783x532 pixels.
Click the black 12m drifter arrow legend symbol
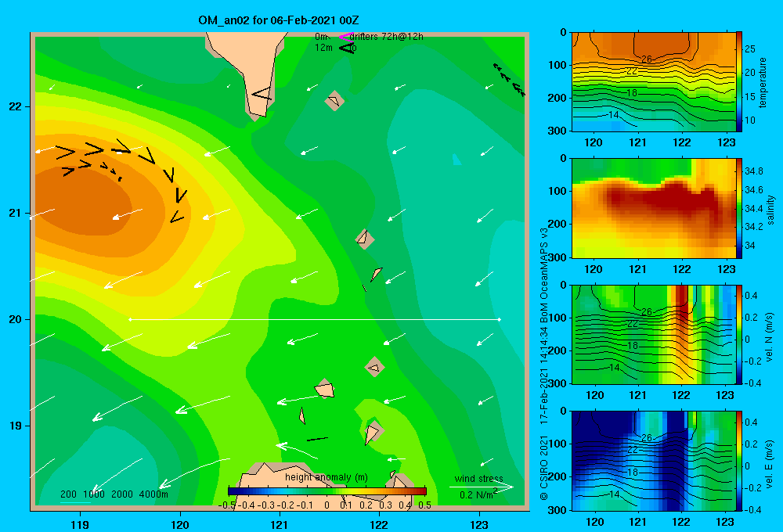347,48
